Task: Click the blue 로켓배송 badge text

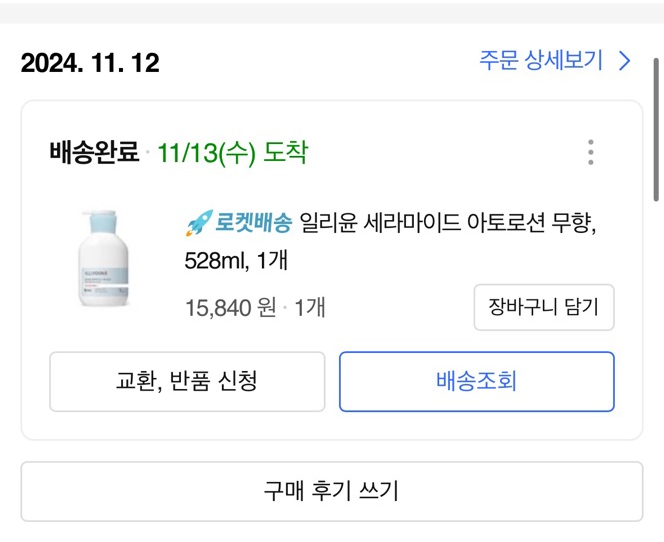Action: [254, 223]
